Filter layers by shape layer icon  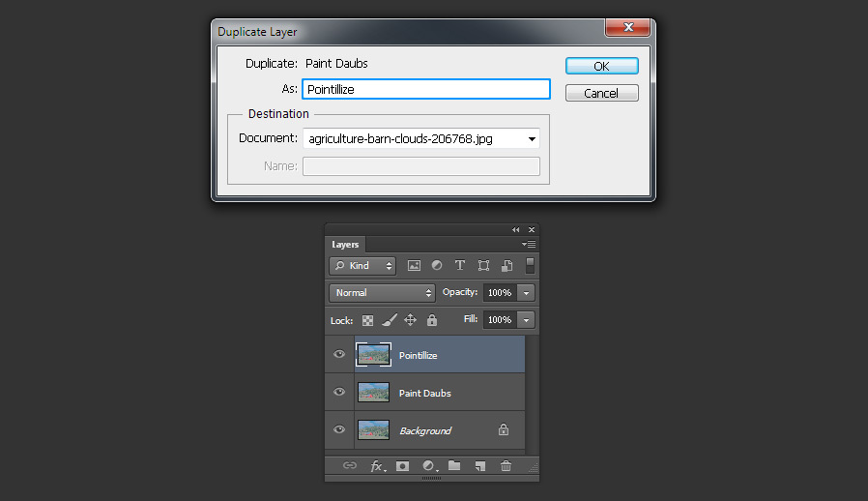pos(483,265)
